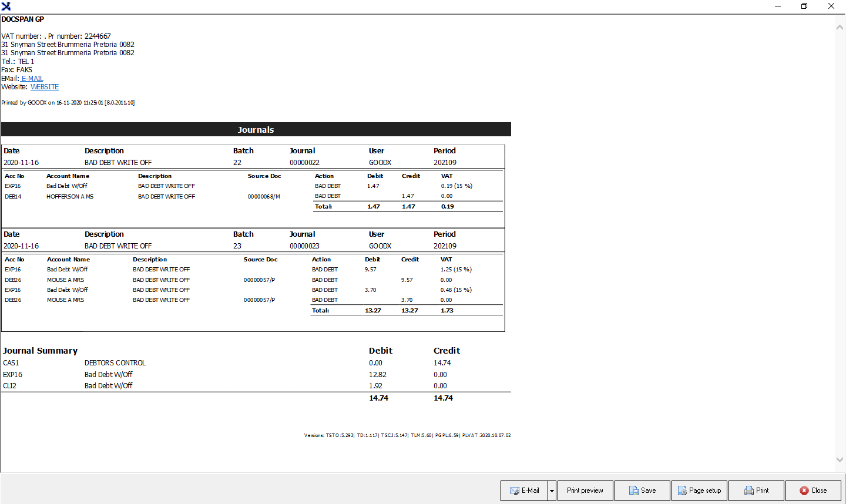Select the Versions footer line
This screenshot has height=504, width=846.
pos(407,436)
